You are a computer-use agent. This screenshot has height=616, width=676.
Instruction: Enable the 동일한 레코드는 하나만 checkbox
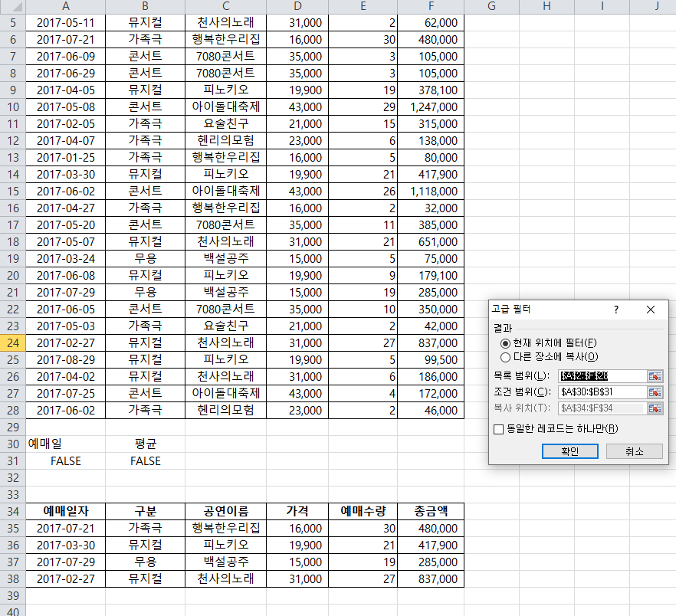tap(499, 429)
